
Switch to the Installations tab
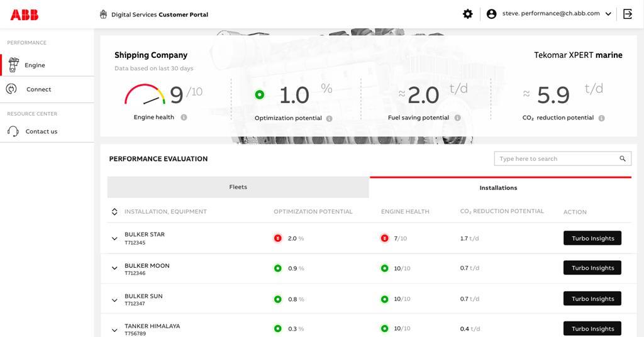[x=500, y=187]
